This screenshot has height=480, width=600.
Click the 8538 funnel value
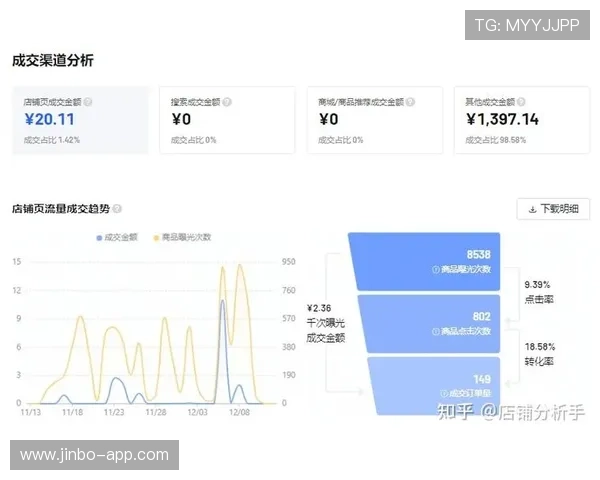click(x=479, y=255)
